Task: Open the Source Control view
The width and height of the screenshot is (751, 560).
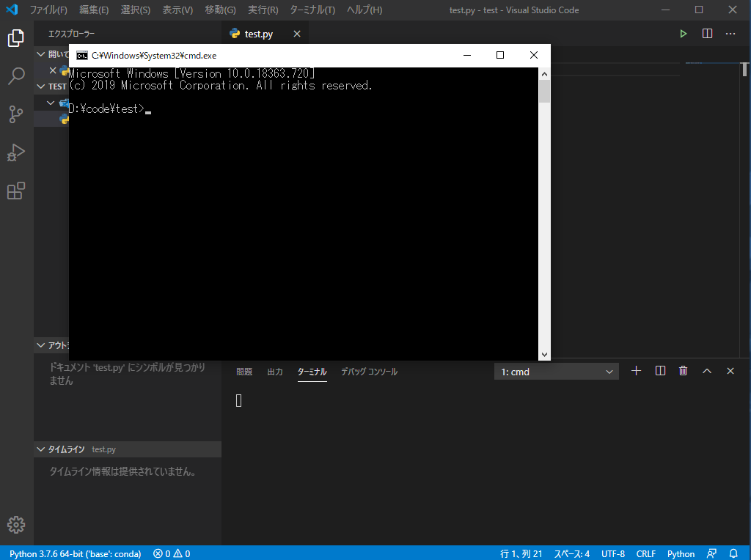Action: (16, 114)
